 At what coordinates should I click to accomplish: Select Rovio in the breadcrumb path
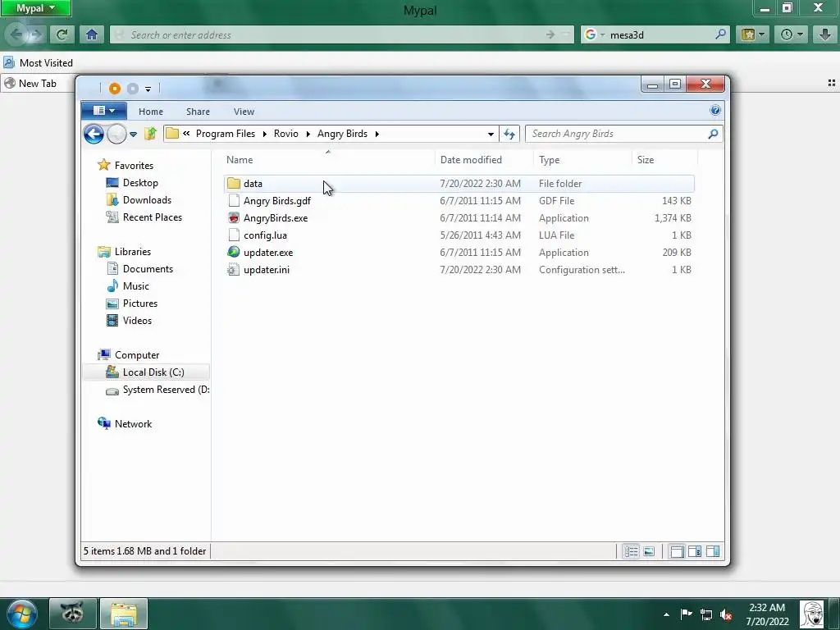[286, 134]
